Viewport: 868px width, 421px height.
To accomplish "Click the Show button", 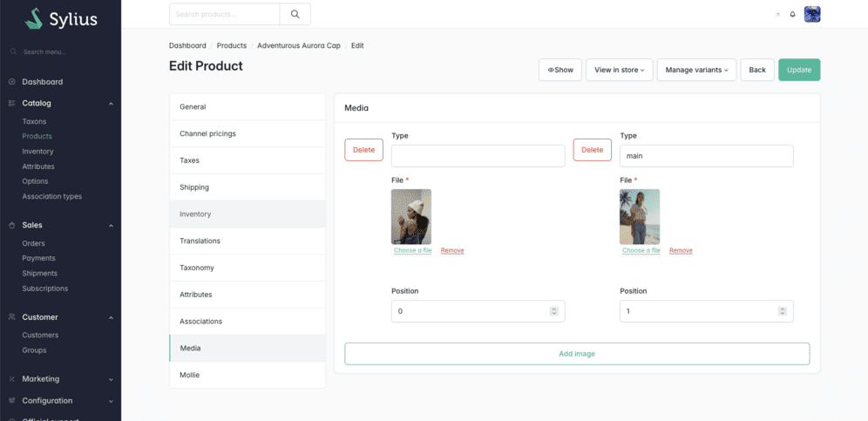I will (560, 70).
